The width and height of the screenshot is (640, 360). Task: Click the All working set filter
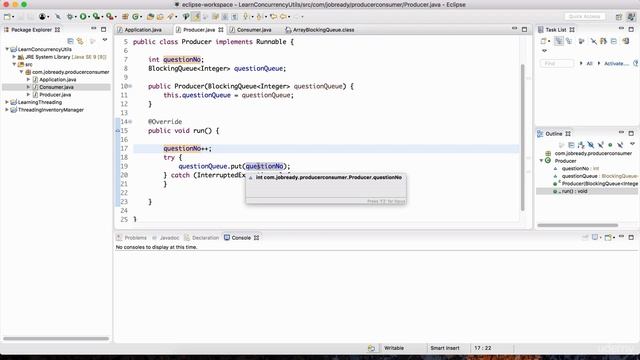(589, 63)
